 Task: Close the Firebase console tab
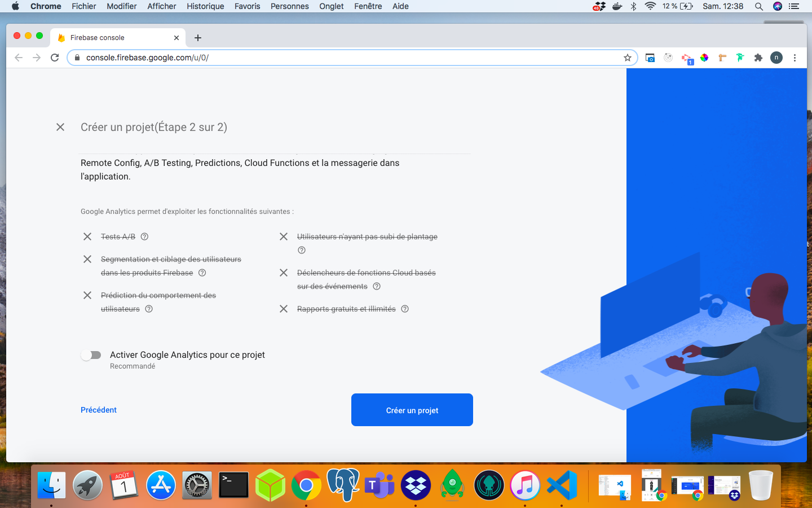pos(176,38)
